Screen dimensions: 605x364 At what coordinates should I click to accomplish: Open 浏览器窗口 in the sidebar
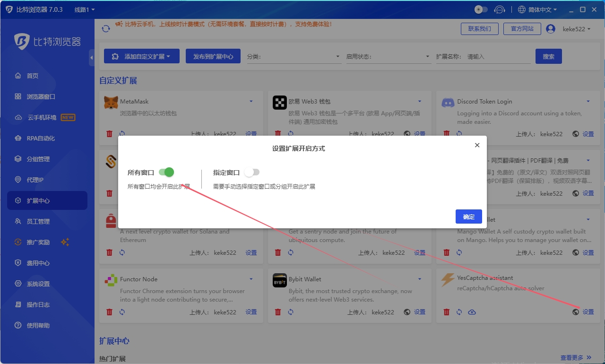point(41,97)
